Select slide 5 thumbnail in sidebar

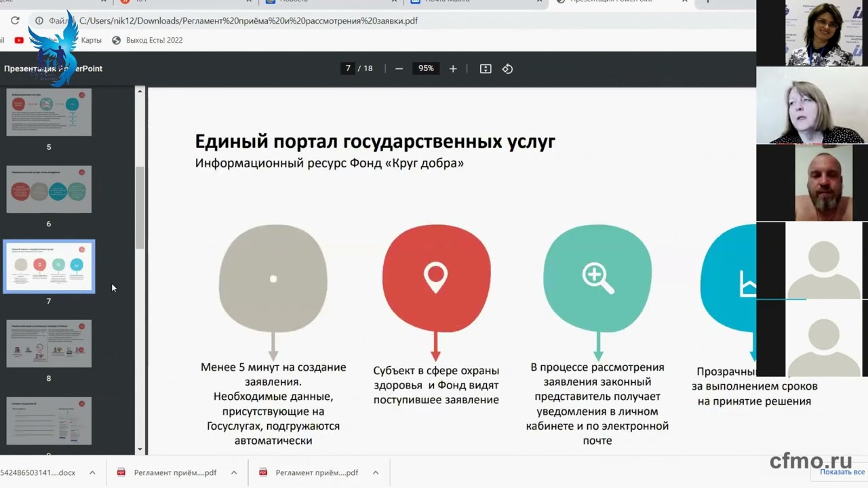49,113
